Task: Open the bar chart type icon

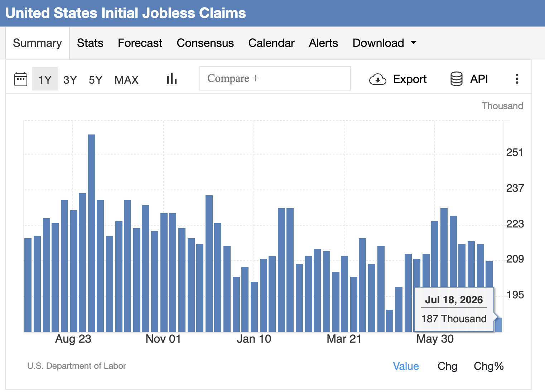Action: [x=172, y=79]
